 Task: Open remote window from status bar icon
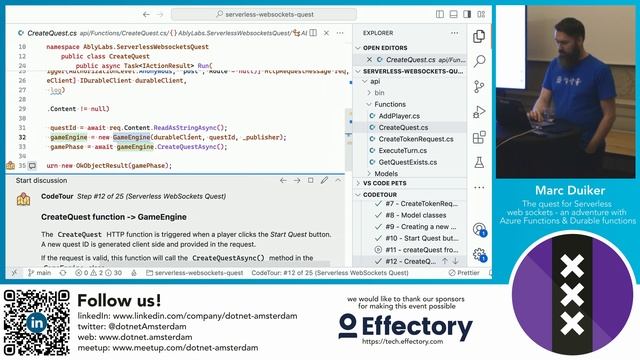pos(14,273)
